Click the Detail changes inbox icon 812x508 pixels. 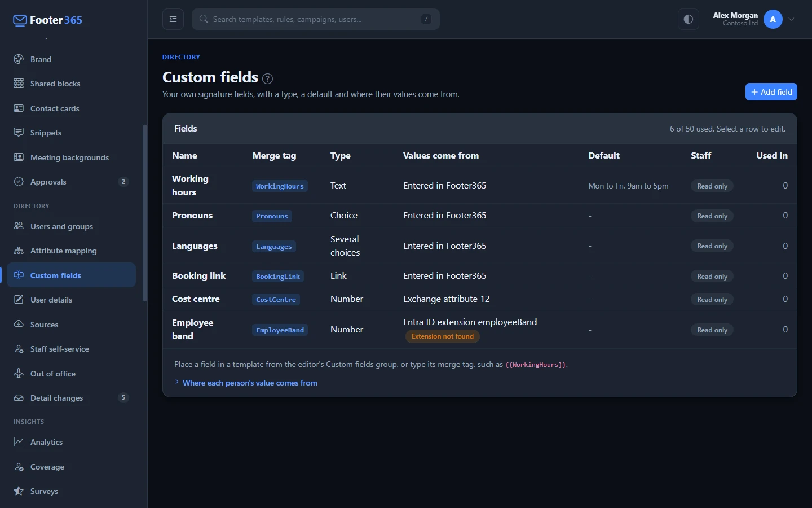pos(19,398)
